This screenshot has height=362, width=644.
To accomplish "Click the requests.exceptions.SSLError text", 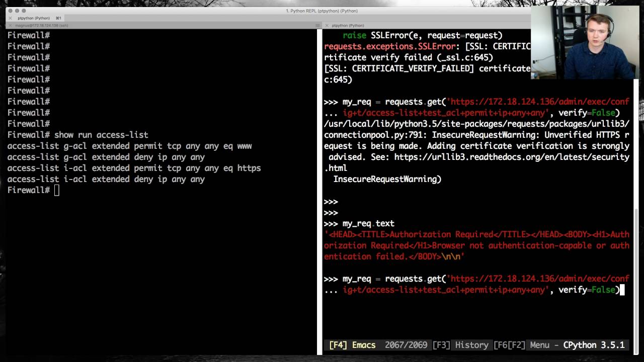I will pyautogui.click(x=389, y=46).
